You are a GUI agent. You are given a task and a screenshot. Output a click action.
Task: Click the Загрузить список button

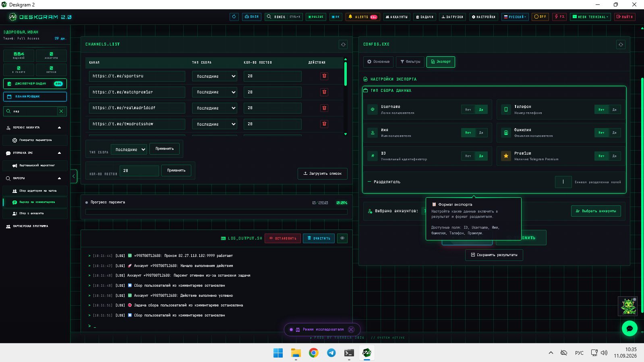click(x=323, y=174)
